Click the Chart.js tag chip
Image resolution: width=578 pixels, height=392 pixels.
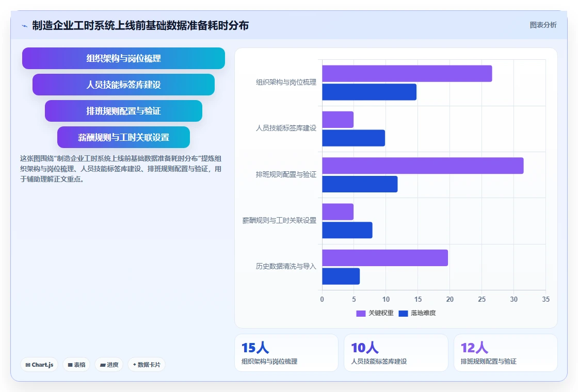(39, 365)
